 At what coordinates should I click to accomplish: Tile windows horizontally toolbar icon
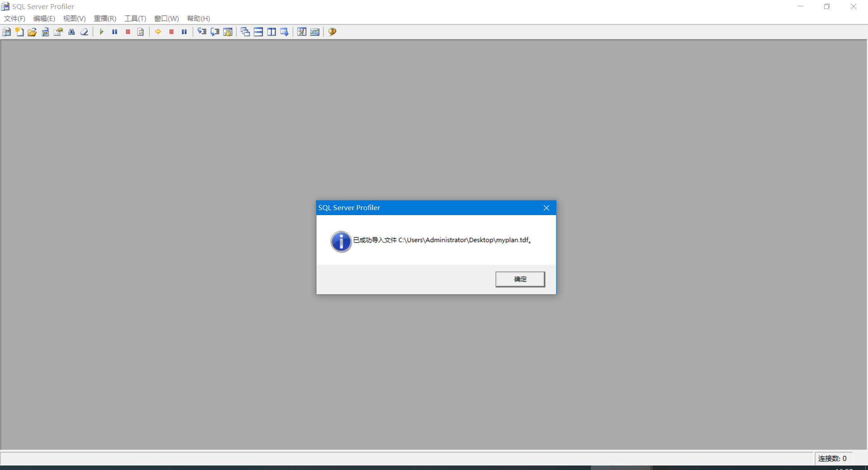click(259, 32)
